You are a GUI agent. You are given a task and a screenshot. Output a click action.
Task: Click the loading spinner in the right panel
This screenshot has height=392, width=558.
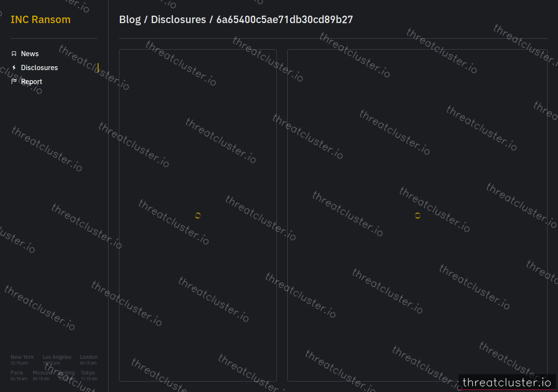coord(417,216)
